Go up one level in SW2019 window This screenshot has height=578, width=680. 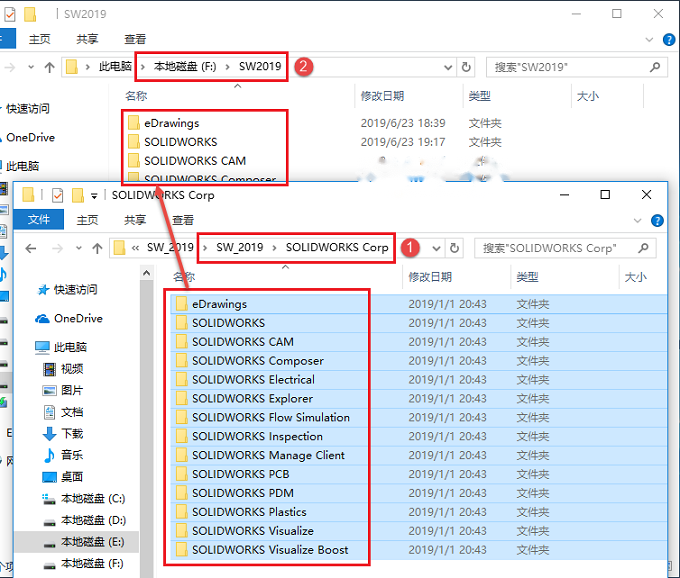coord(49,67)
